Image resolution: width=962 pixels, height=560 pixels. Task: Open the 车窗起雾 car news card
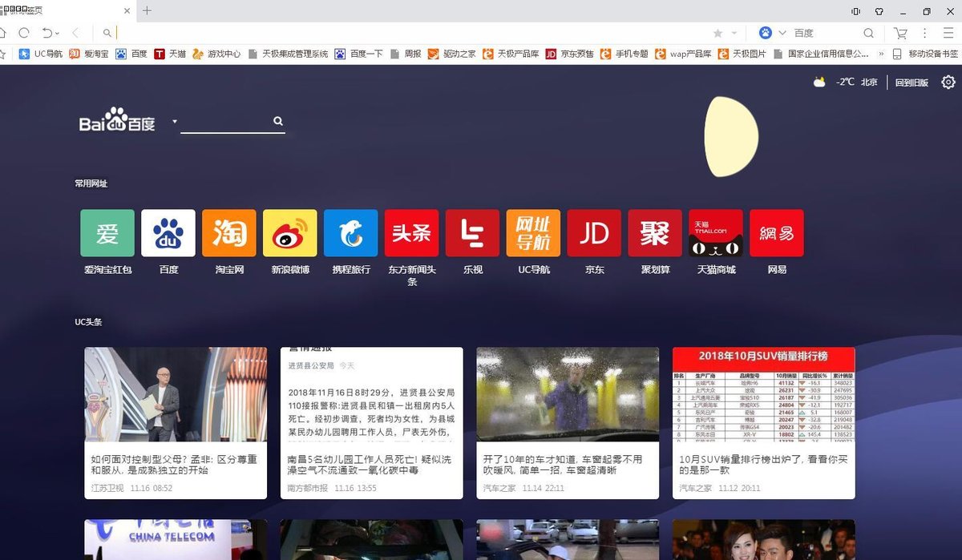pos(568,423)
